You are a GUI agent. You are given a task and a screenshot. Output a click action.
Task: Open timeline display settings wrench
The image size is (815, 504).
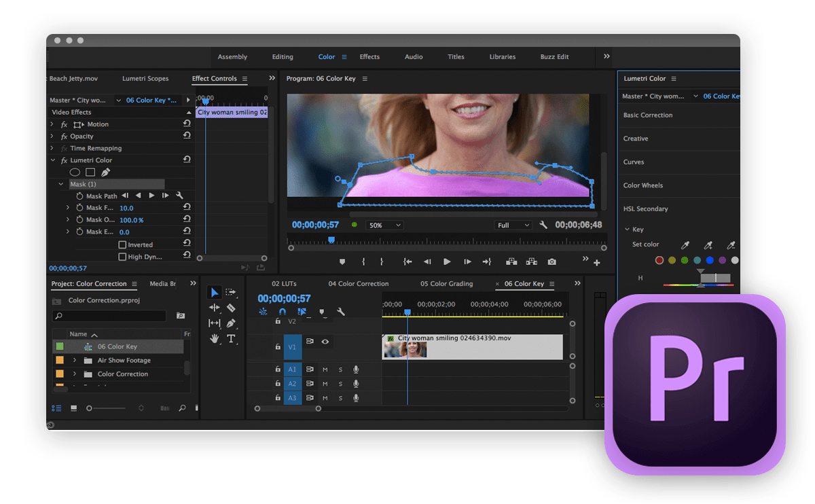click(x=341, y=312)
